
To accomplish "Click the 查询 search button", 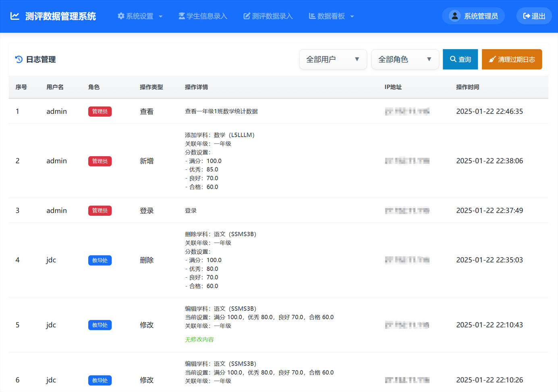I will 460,59.
